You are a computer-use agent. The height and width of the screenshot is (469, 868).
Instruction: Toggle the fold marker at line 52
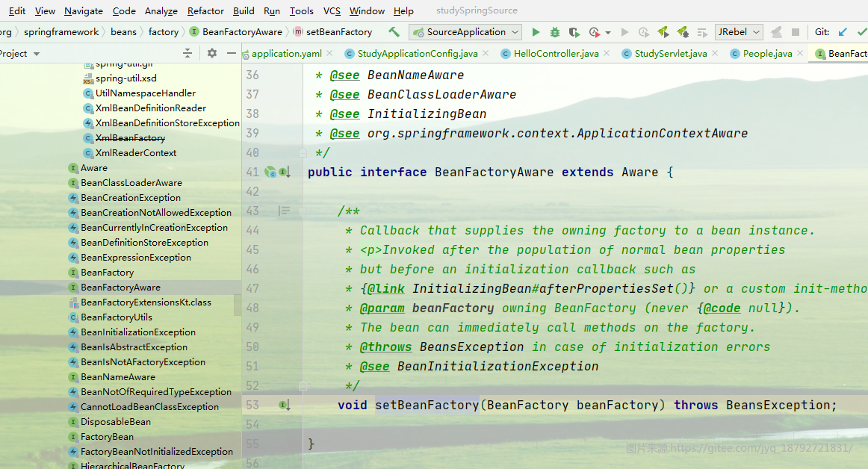pyautogui.click(x=303, y=385)
